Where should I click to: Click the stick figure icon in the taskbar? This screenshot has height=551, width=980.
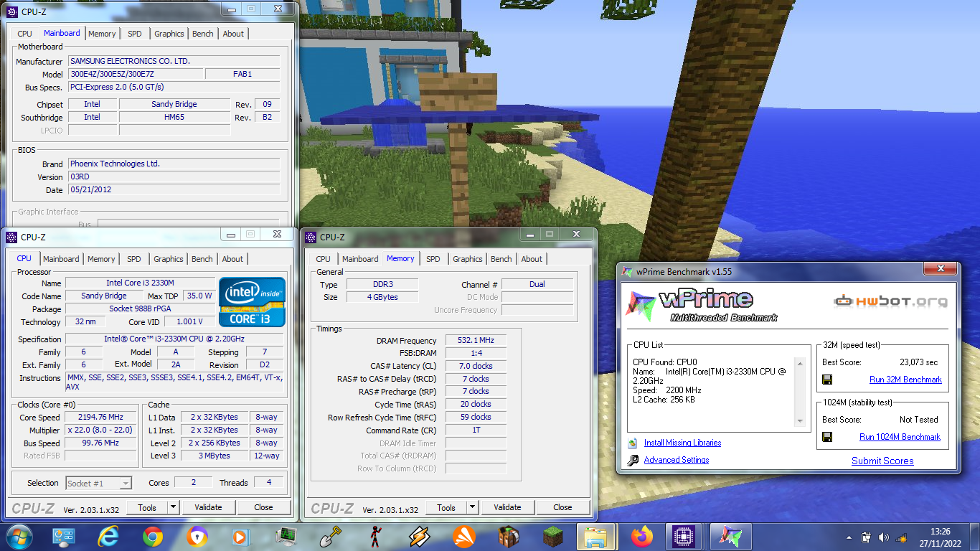375,537
